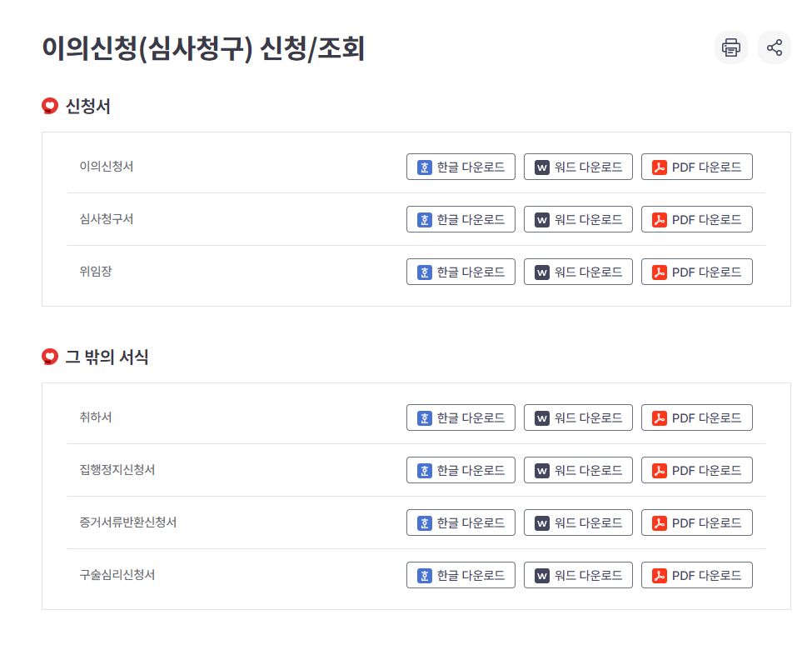Screen dimensions: 812x645
Task: Click the Word file icon beside 심사청구서
Action: click(542, 219)
